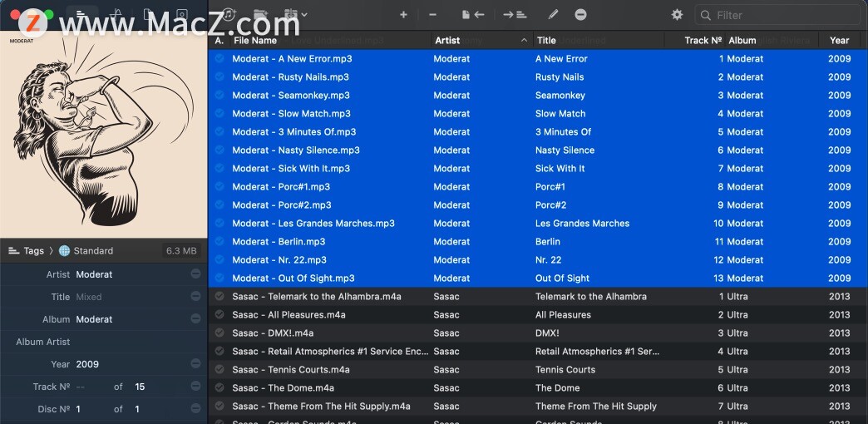Open the Standard tag set selector

86,251
